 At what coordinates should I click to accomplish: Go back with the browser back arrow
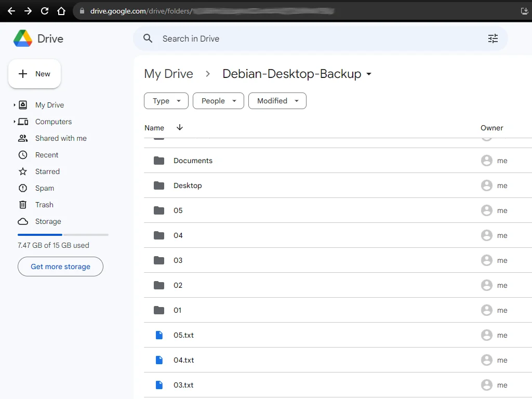pyautogui.click(x=11, y=11)
